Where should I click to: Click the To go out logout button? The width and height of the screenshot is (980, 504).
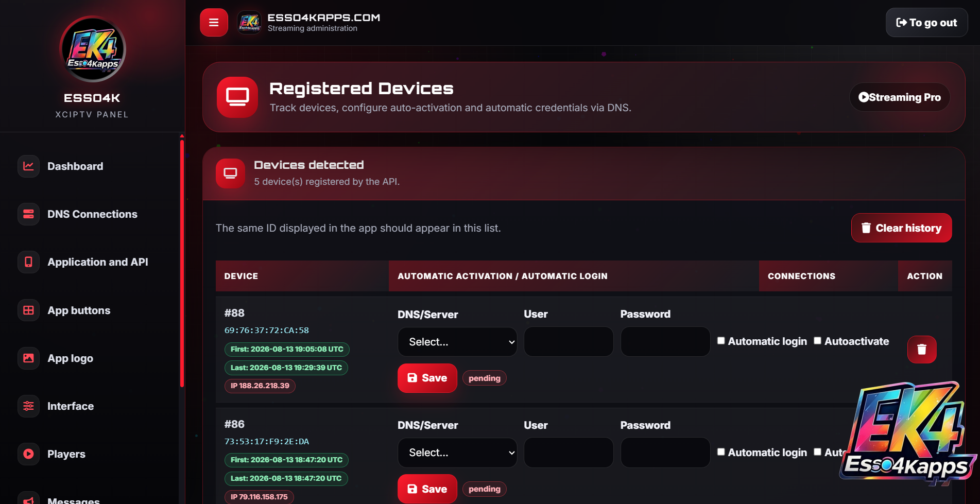coord(927,23)
